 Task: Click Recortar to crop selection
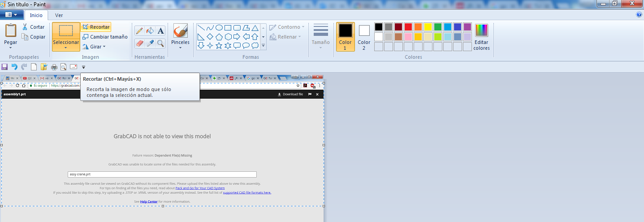96,27
